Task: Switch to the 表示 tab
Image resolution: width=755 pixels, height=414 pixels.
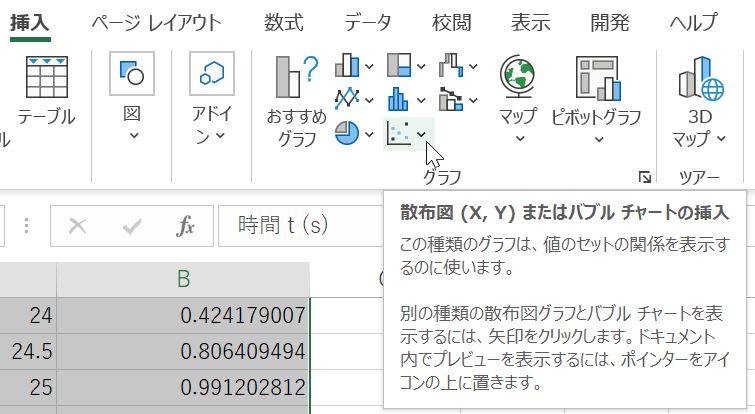Action: pos(531,23)
